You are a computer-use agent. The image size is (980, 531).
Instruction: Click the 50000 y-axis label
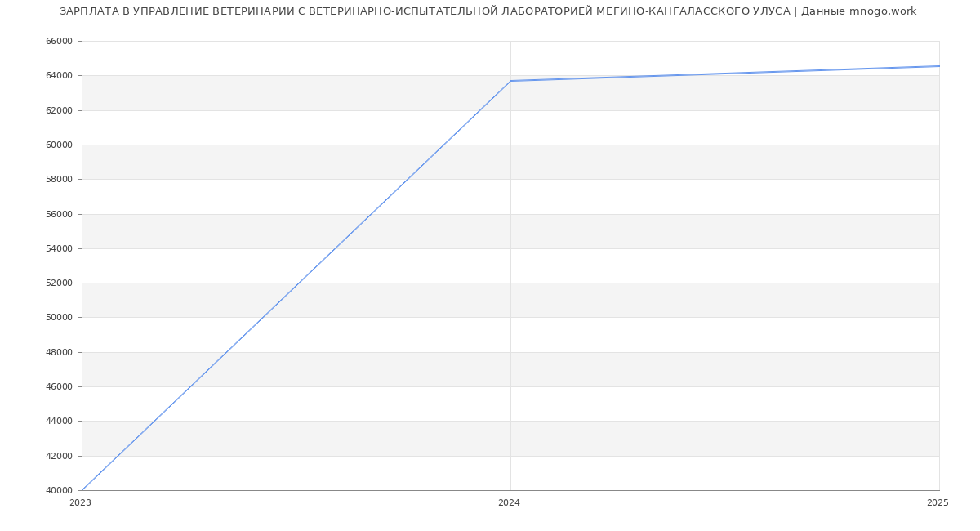tap(59, 318)
